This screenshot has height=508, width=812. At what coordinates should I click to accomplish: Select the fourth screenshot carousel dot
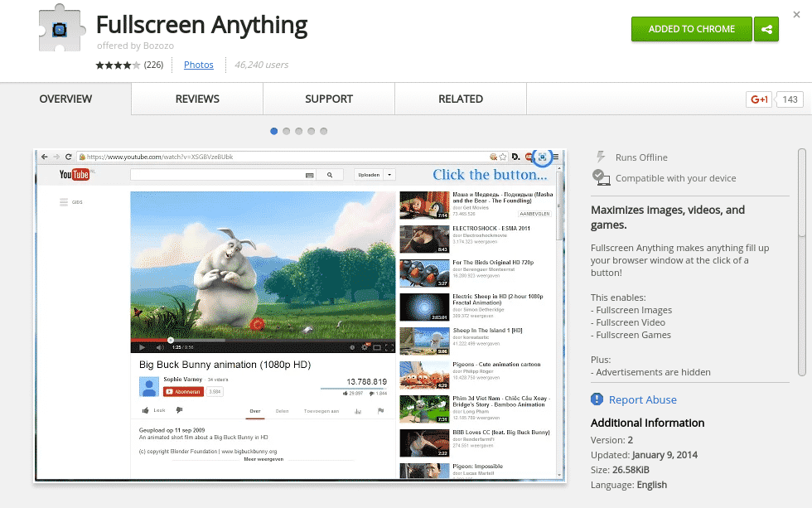[312, 131]
